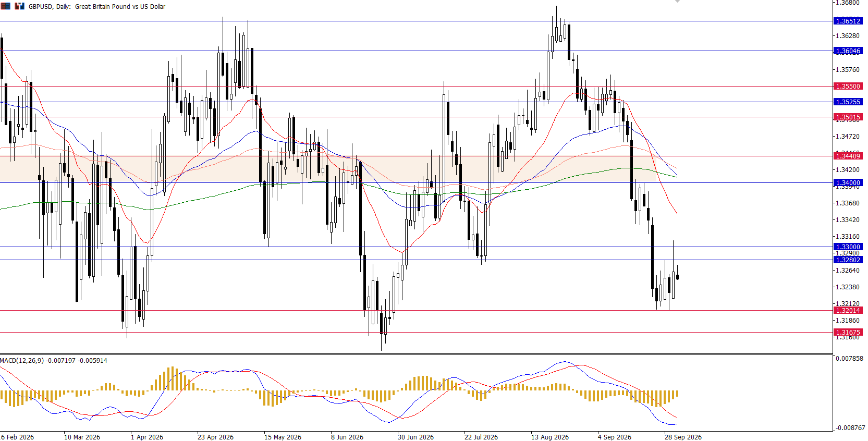Click the red 1.35500 price level tag

[x=848, y=87]
